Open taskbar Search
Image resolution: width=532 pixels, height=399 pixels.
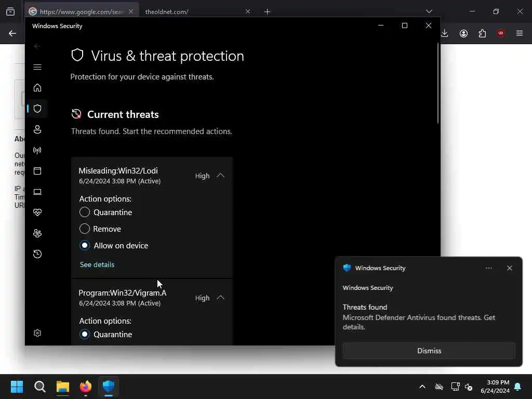[39, 387]
